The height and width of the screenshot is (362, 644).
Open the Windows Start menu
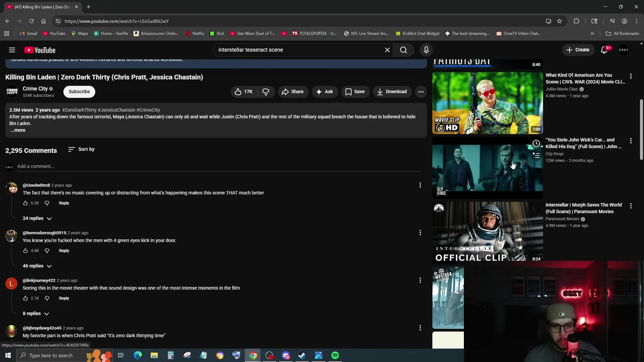pyautogui.click(x=8, y=355)
